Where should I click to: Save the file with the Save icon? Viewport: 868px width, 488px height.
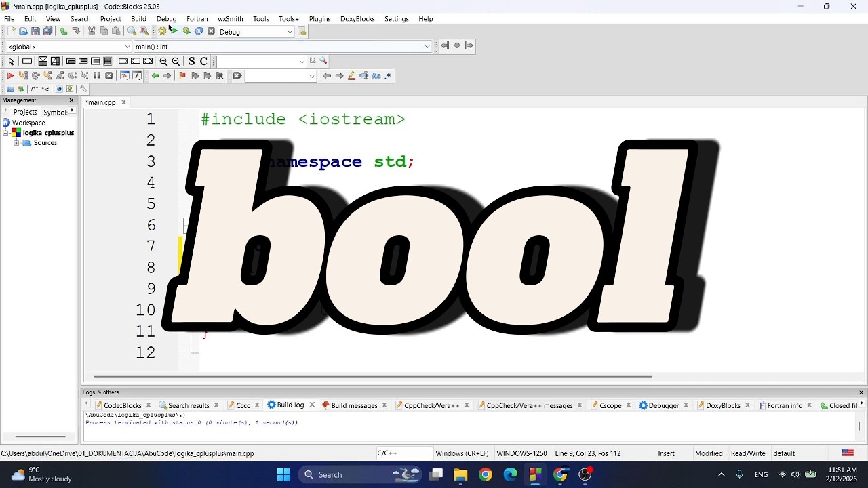click(35, 31)
